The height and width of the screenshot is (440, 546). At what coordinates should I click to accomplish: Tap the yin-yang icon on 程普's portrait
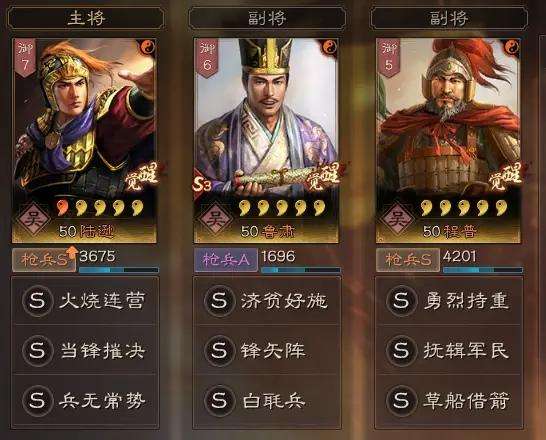tap(512, 47)
